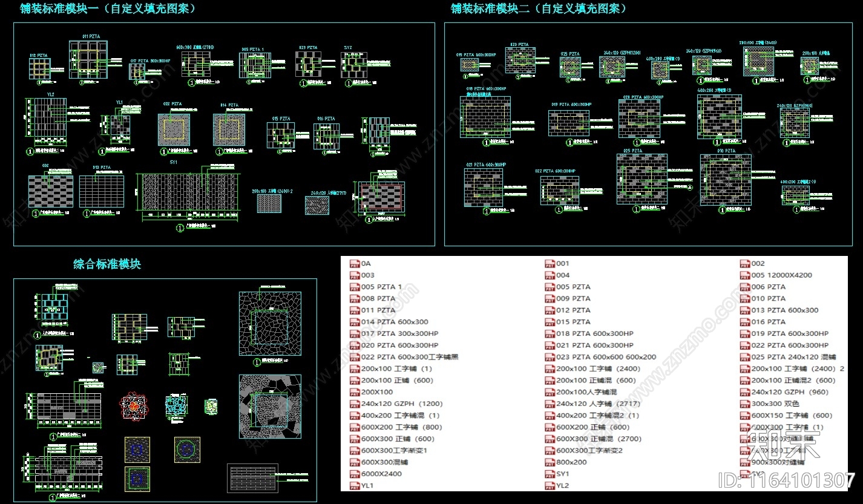
Task: Select file 600X200 正铺（600）
Action: pos(588,427)
